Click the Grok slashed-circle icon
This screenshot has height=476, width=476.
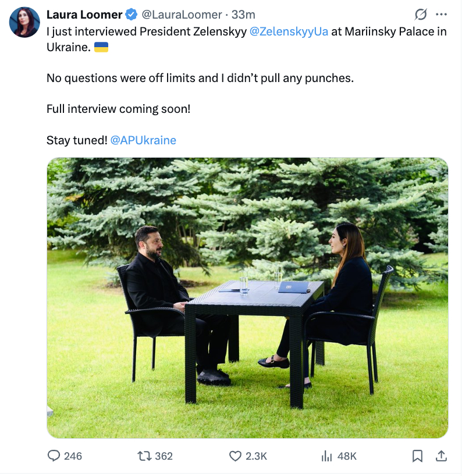(x=421, y=15)
